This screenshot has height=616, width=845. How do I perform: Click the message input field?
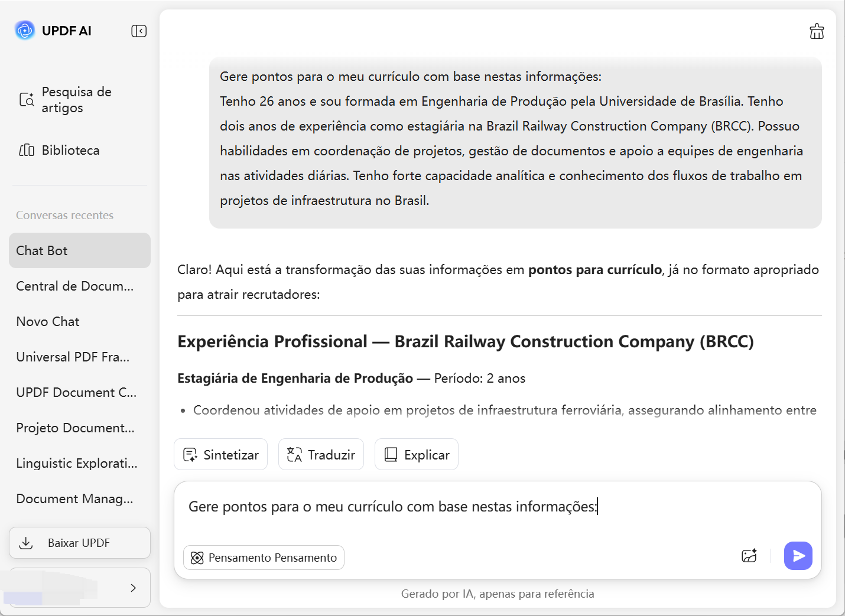point(496,514)
